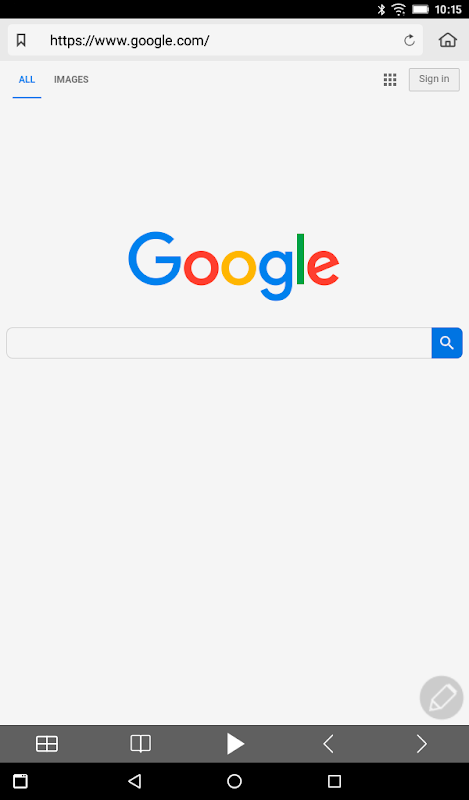This screenshot has height=800, width=469.
Task: Start playback with the play button
Action: [235, 744]
